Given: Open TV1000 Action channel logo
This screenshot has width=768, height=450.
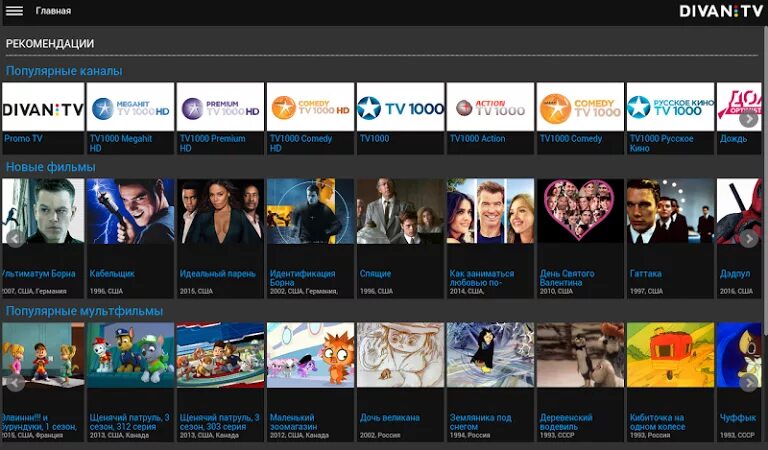Looking at the screenshot, I should coord(491,107).
